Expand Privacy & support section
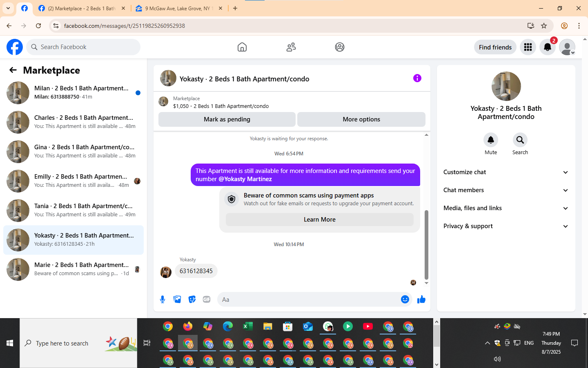 tap(506, 226)
